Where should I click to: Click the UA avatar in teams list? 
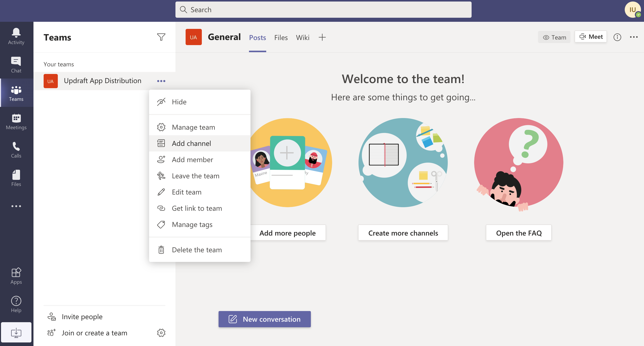51,81
